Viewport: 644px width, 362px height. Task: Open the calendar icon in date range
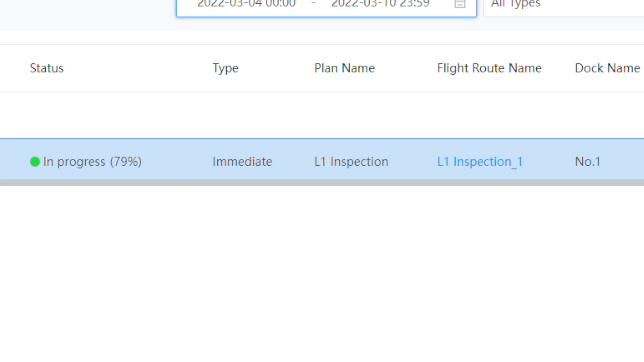pos(460,4)
